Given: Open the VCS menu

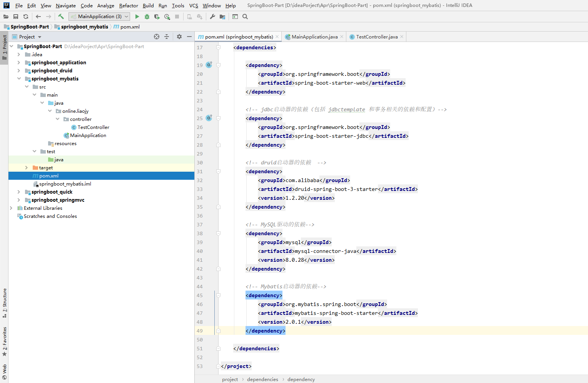Looking at the screenshot, I should pyautogui.click(x=194, y=6).
